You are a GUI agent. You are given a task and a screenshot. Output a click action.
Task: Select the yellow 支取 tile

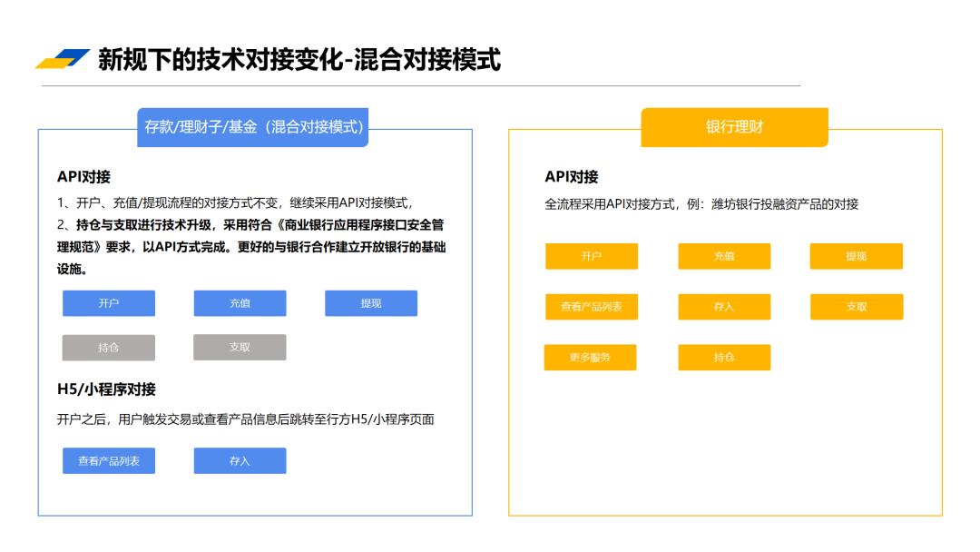click(x=858, y=307)
